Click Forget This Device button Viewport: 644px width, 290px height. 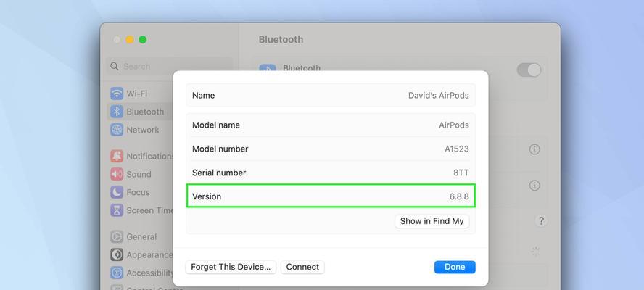[x=231, y=267]
